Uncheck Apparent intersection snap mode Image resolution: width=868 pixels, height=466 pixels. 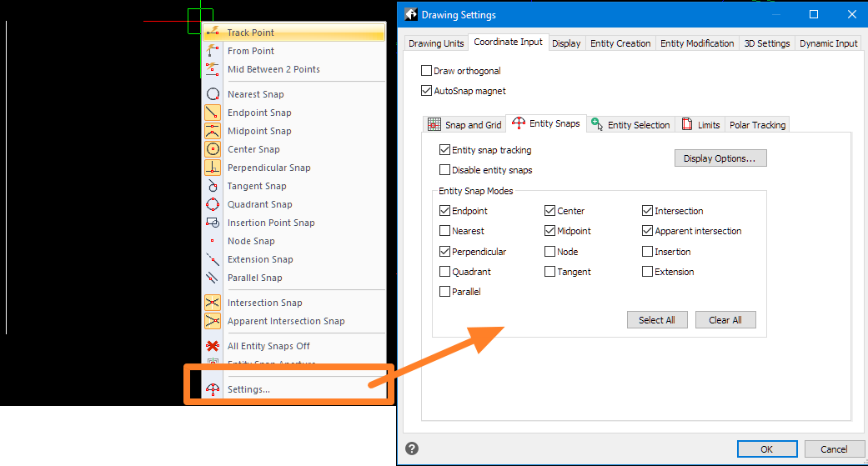[x=647, y=230]
